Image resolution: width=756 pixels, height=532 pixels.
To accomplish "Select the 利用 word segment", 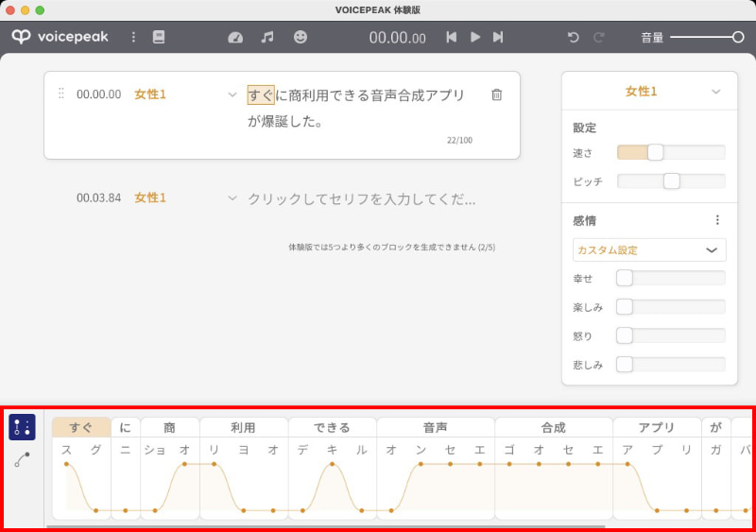I will [x=243, y=428].
